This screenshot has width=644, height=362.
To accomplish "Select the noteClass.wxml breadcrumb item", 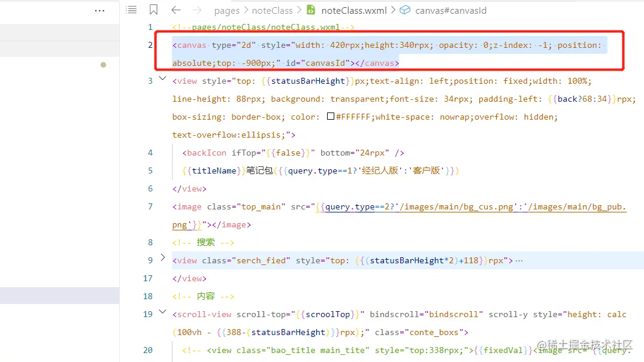I will coord(354,11).
